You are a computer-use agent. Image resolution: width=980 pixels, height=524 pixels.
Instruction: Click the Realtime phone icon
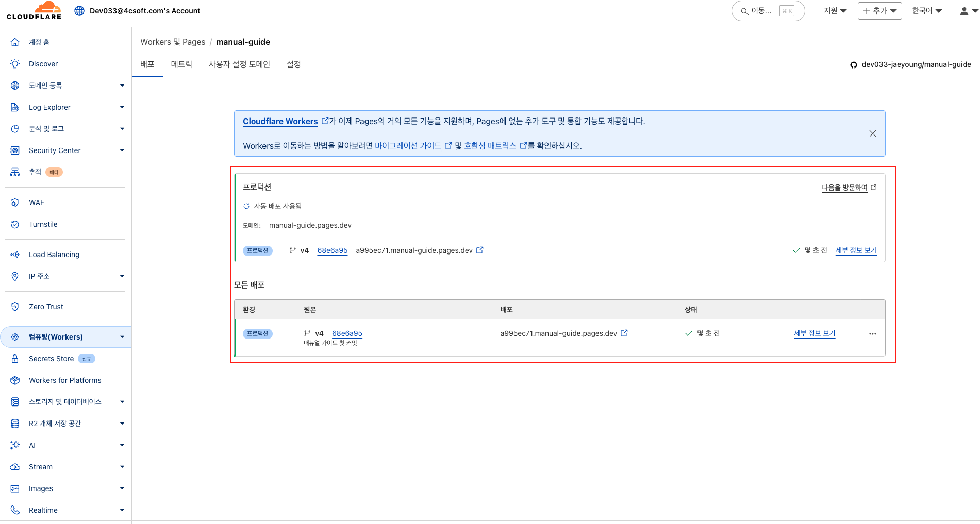tap(15, 510)
